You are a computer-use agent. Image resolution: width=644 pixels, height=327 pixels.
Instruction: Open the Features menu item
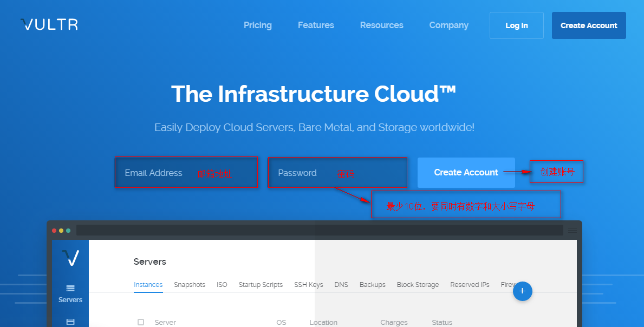[x=316, y=25]
